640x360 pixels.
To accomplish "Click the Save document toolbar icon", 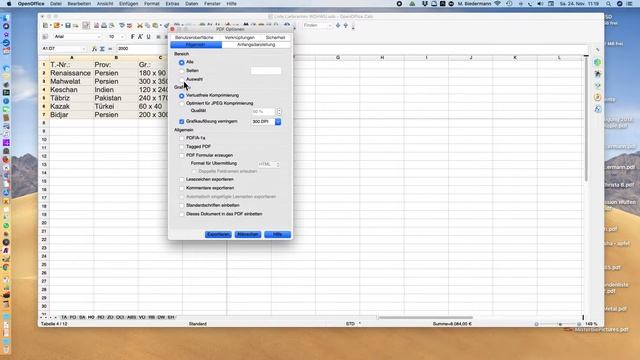I will (68, 25).
